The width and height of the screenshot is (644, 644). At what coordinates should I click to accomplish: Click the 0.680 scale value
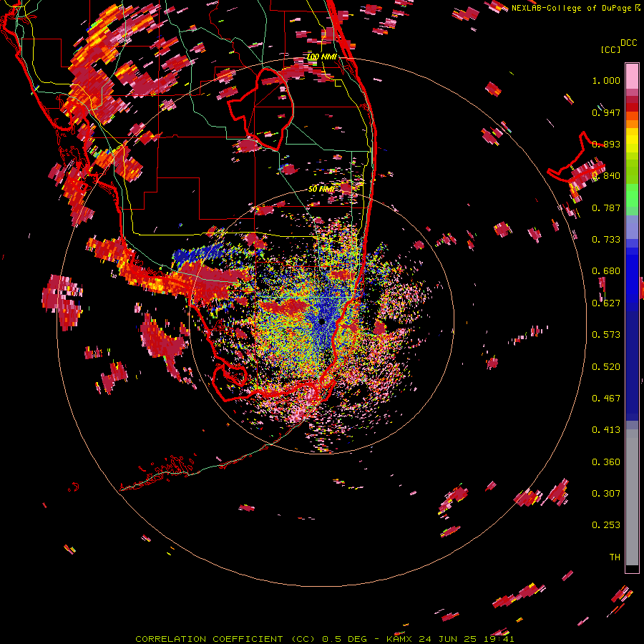[606, 271]
